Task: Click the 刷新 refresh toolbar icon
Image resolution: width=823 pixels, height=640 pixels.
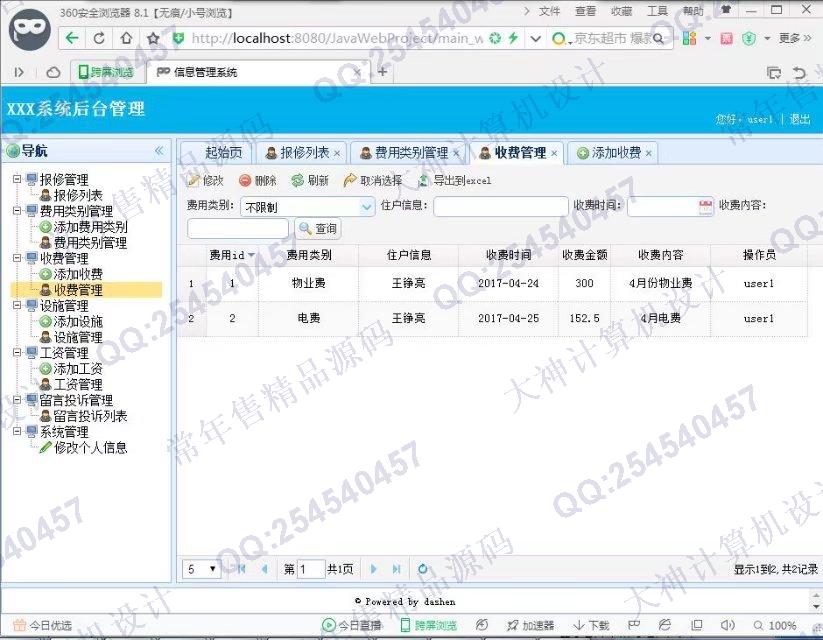Action: pos(297,181)
